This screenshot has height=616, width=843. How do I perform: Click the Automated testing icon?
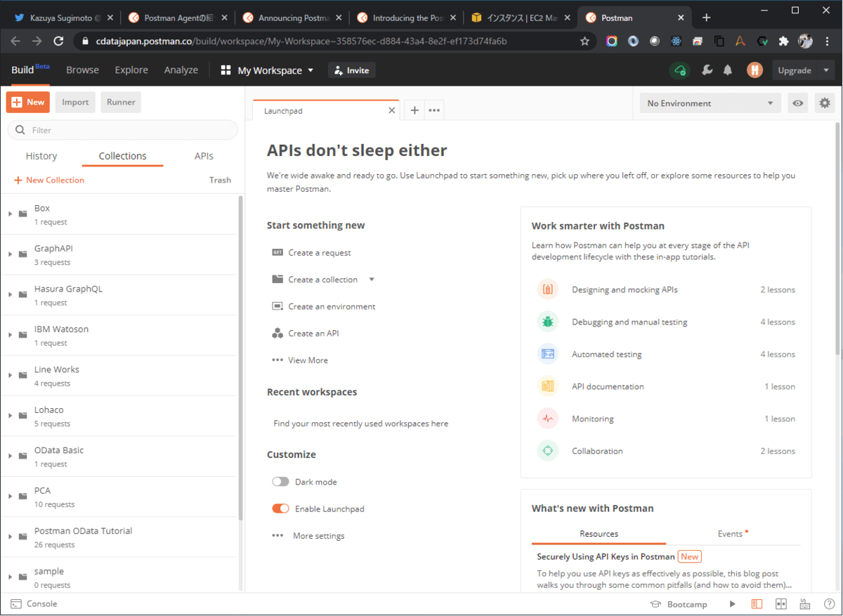tap(548, 354)
